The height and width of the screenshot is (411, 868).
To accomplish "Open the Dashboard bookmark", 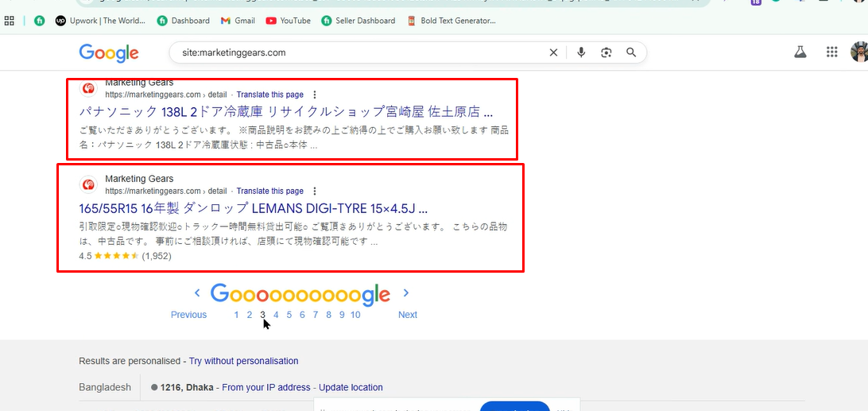I will pyautogui.click(x=184, y=21).
